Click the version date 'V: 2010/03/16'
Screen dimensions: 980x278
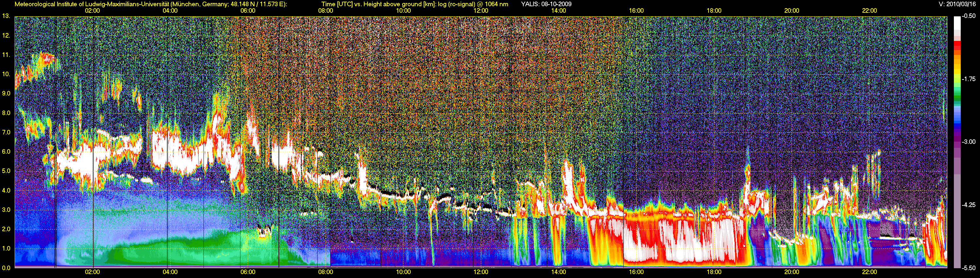957,4
